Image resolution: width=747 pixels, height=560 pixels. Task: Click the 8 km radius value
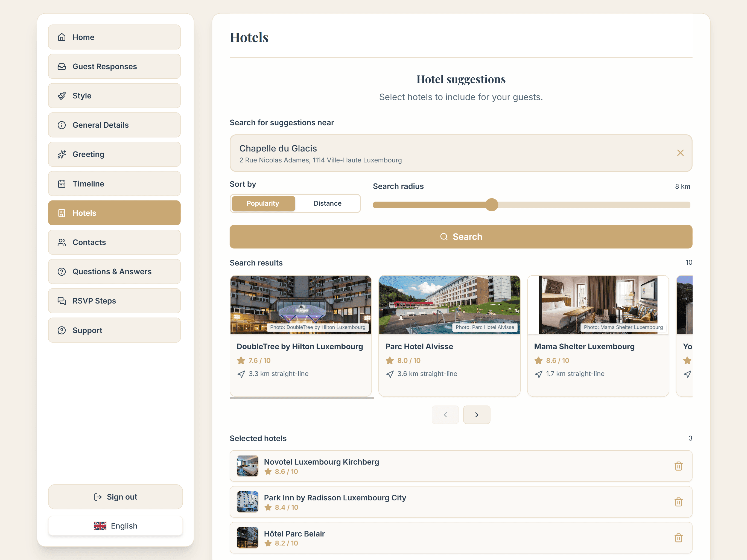(x=682, y=186)
